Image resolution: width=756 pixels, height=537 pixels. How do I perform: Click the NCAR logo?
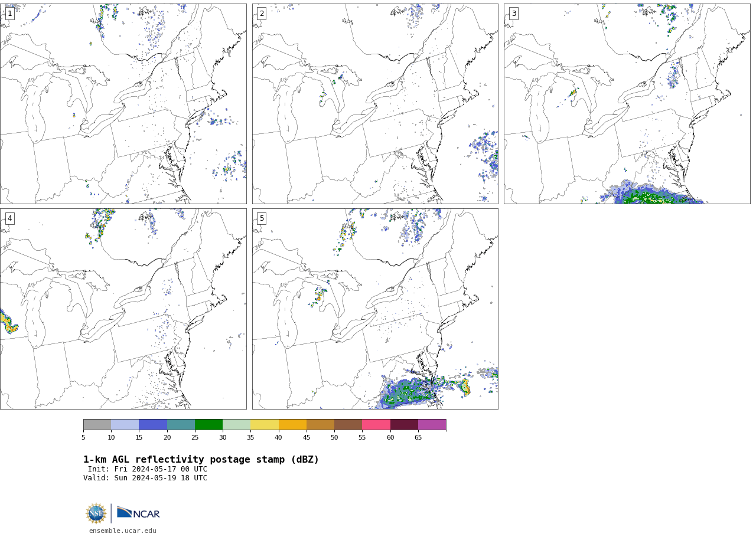[x=138, y=513]
